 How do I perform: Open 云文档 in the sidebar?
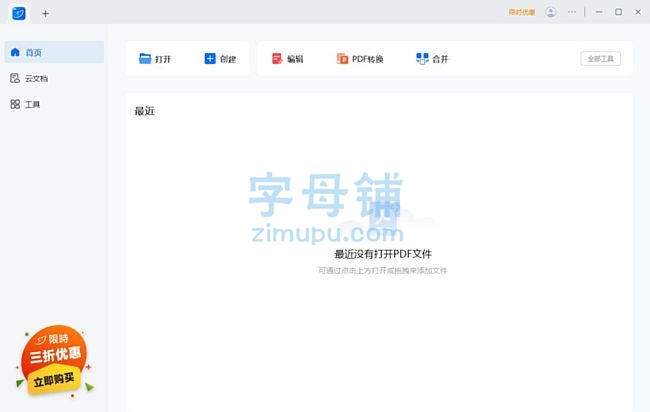54,78
